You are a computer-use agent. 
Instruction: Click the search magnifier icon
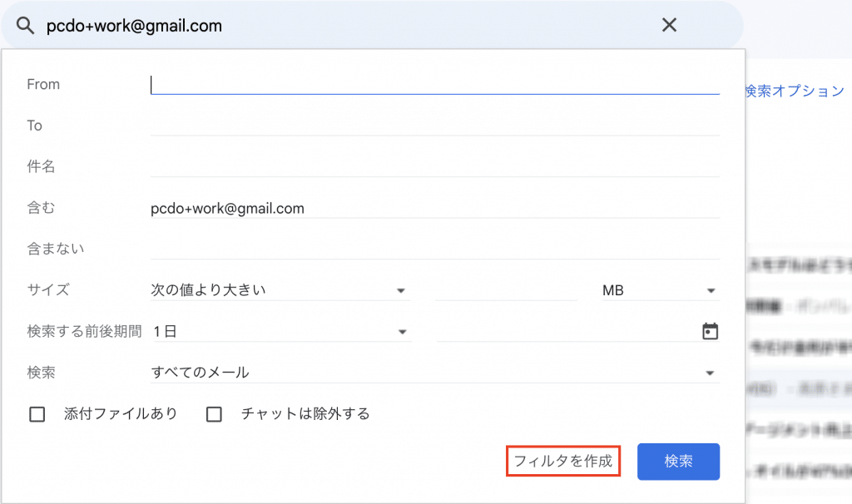[25, 25]
